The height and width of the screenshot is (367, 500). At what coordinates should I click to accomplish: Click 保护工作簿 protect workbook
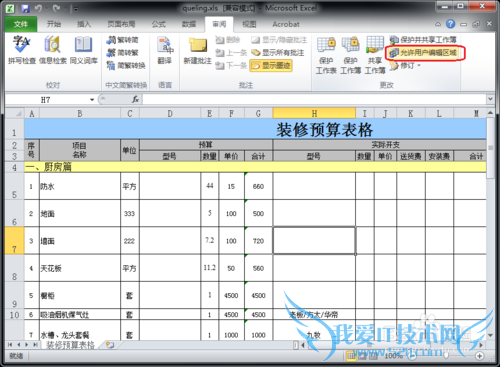click(x=350, y=55)
